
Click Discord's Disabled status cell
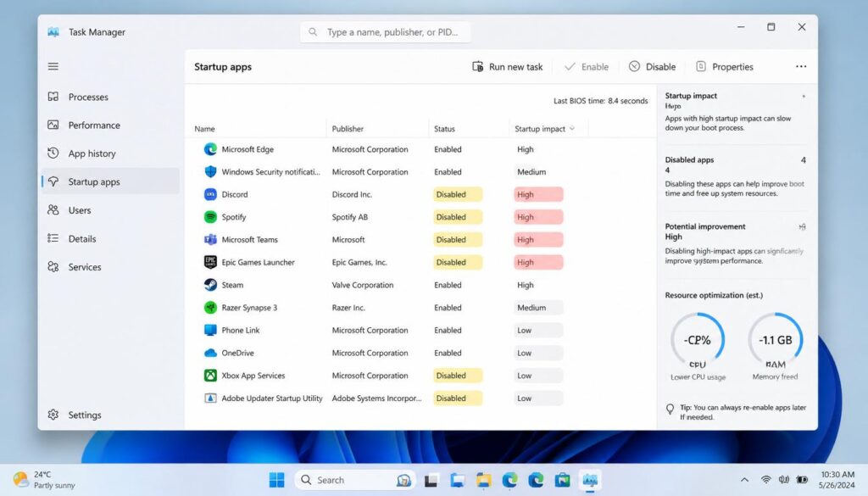[457, 194]
